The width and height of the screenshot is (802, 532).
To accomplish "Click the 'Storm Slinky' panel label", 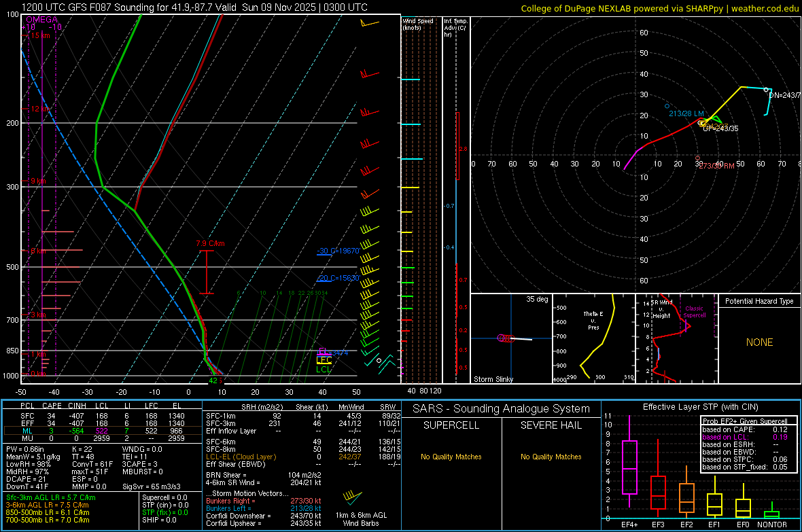I will pos(493,379).
